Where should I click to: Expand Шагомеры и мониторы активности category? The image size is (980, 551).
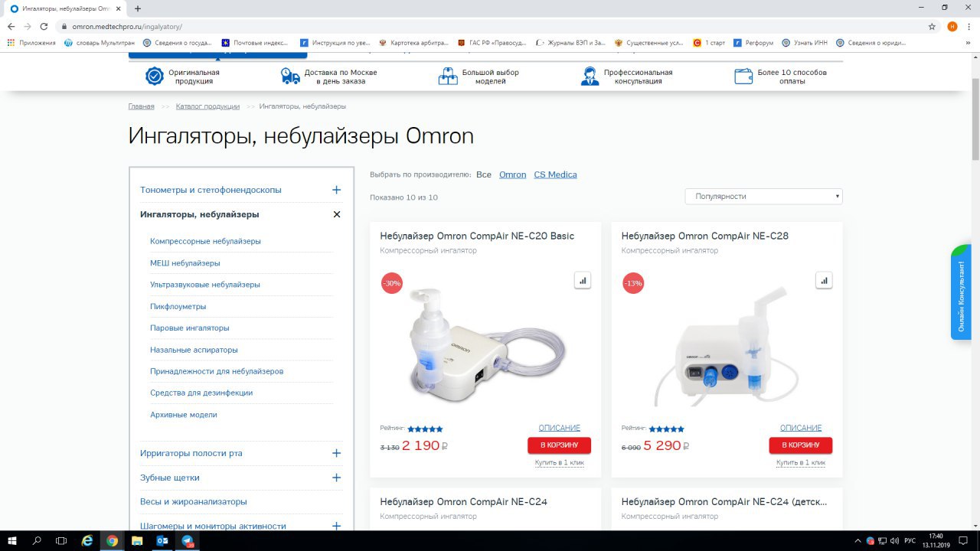(336, 526)
